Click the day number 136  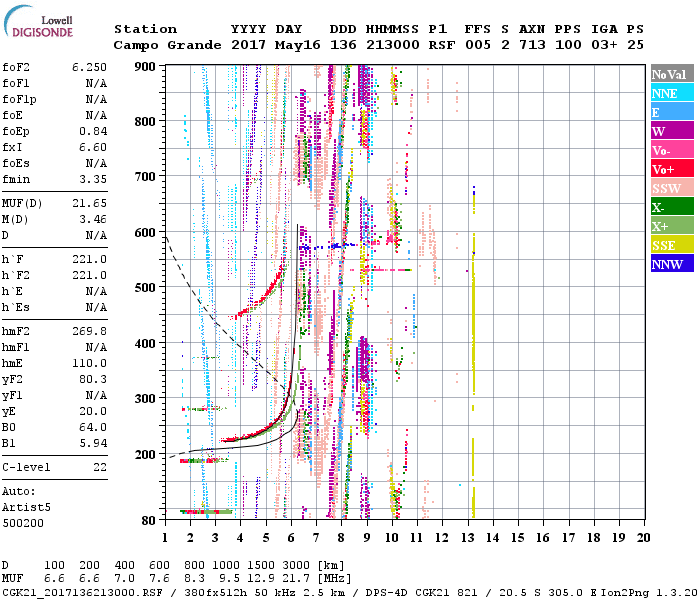pyautogui.click(x=343, y=45)
